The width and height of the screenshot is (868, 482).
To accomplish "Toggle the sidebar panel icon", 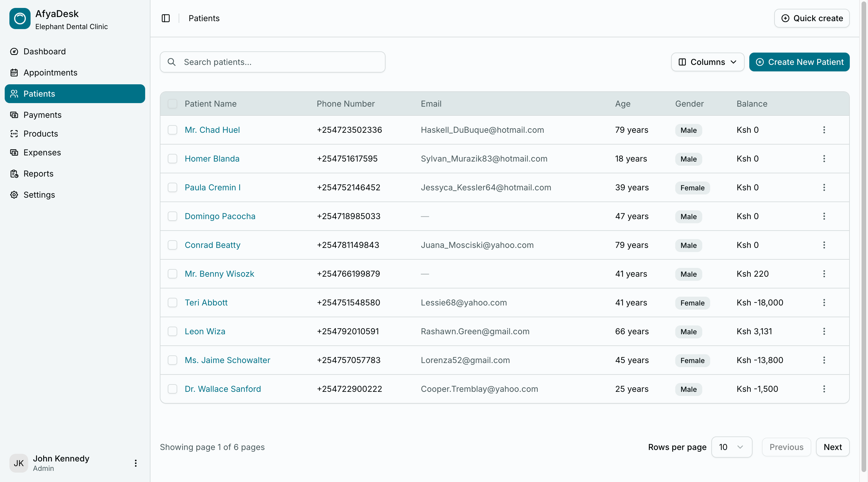I will (165, 18).
